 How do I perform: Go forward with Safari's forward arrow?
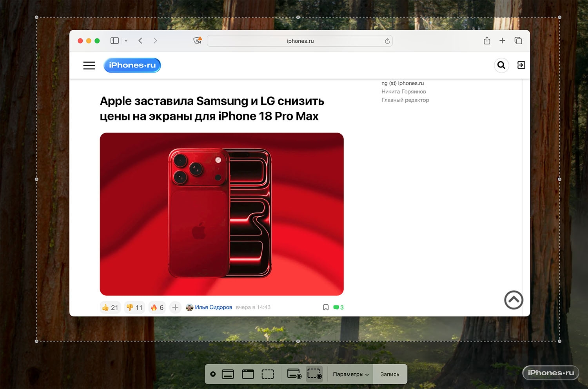pyautogui.click(x=155, y=41)
